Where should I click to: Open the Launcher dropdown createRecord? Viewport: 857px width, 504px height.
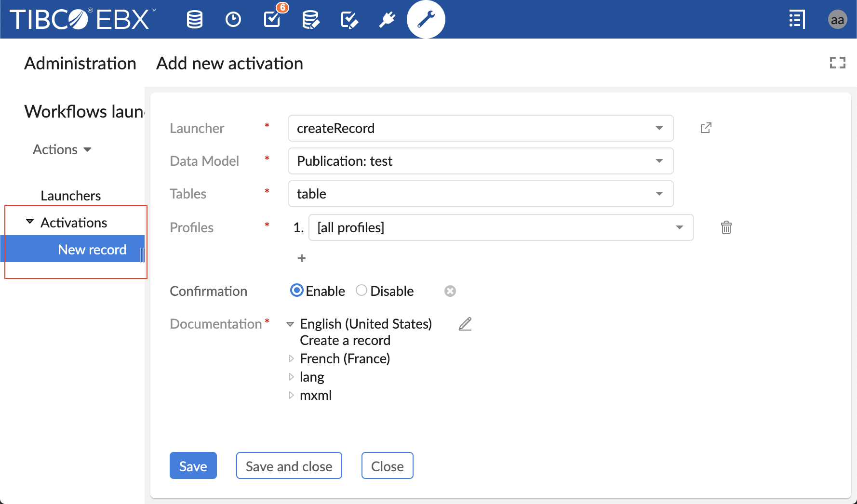point(480,128)
